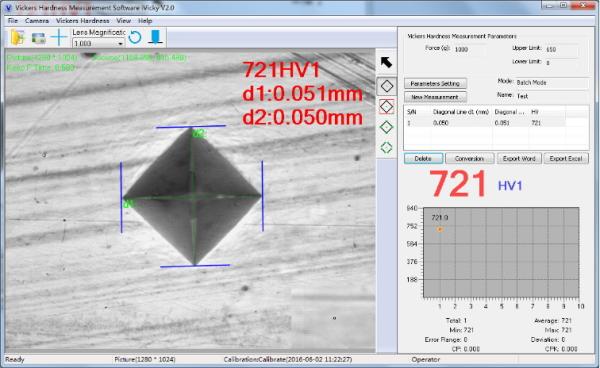Open the Camera menu

point(37,21)
